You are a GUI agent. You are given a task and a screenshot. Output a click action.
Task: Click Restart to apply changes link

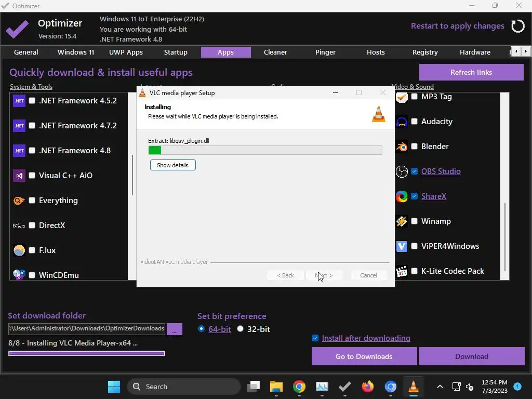pyautogui.click(x=457, y=26)
